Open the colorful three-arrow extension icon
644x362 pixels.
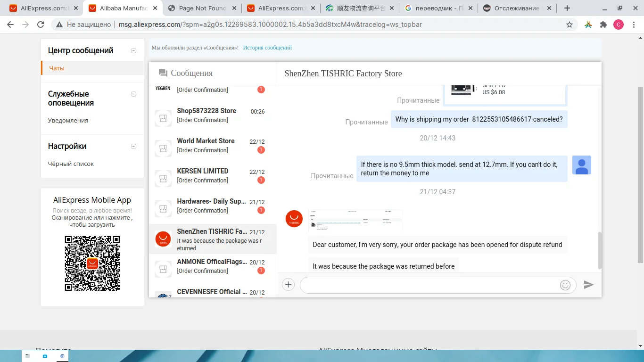[588, 25]
